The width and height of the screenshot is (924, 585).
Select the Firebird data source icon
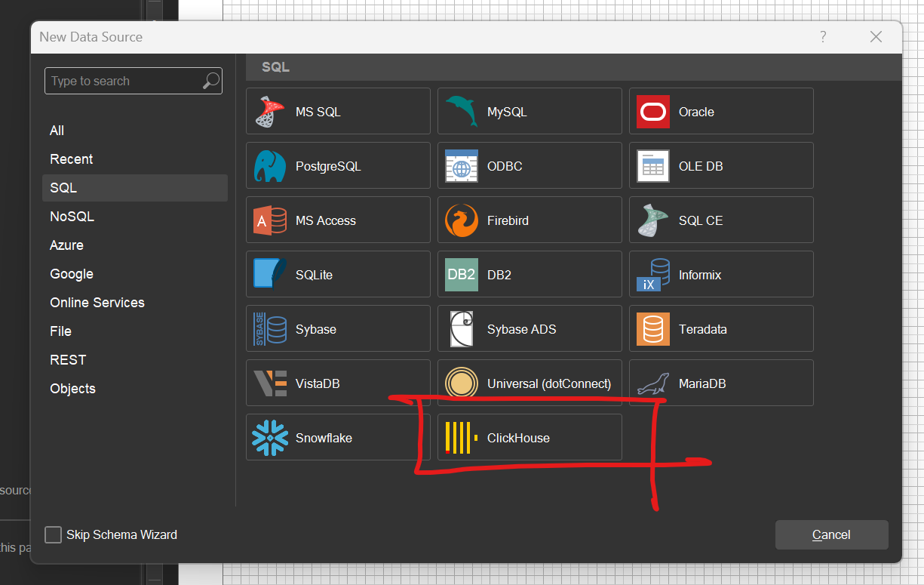pyautogui.click(x=461, y=219)
